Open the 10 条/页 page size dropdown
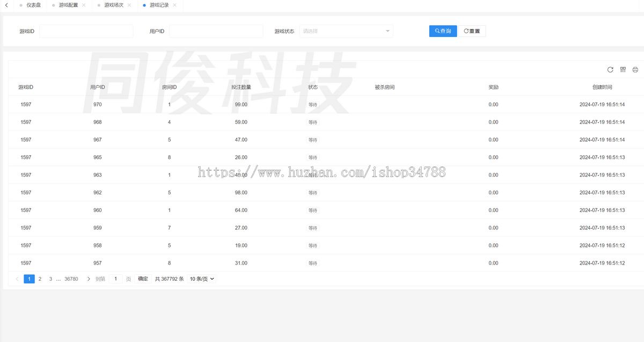The width and height of the screenshot is (644, 342). pyautogui.click(x=202, y=279)
